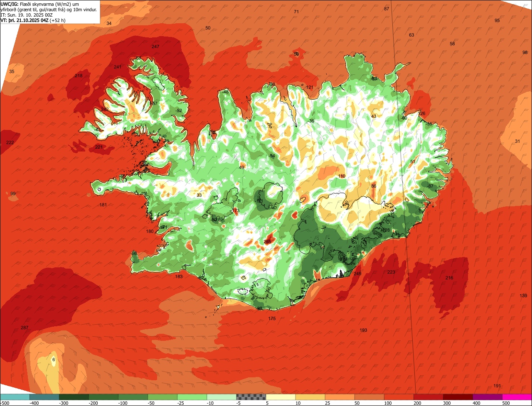This screenshot has height=406, width=532.
Task: Click the value 180 west of Reykjanes
Action: coord(150,231)
